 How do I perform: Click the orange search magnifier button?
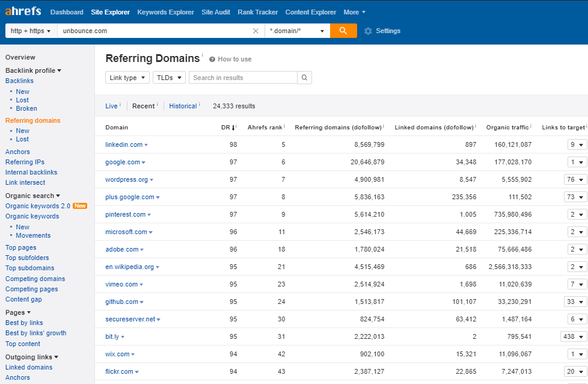tap(343, 30)
